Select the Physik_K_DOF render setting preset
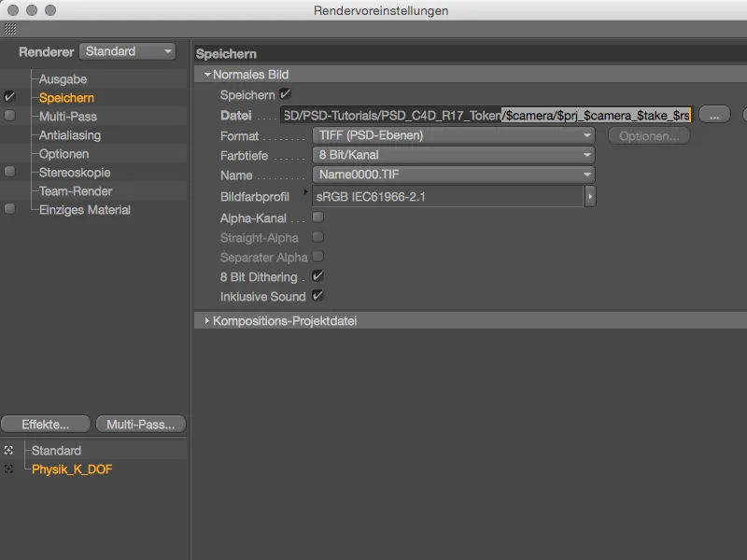Image resolution: width=747 pixels, height=560 pixels. [72, 469]
